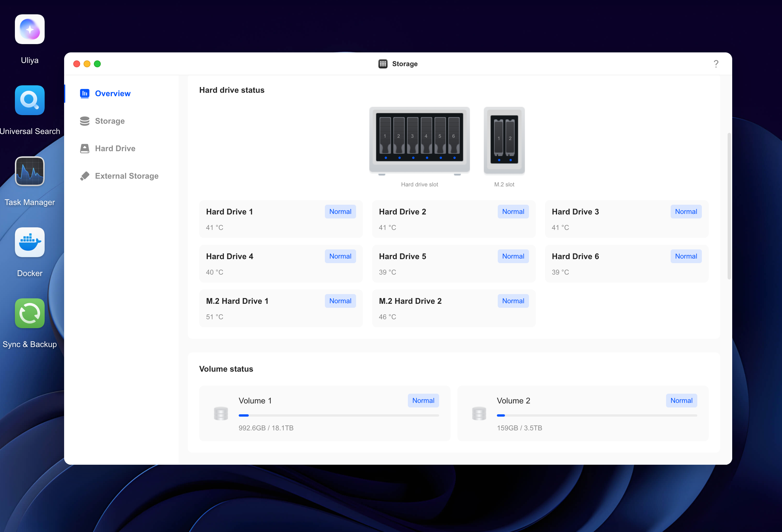Click the help question mark icon
This screenshot has height=532, width=782.
pos(716,64)
